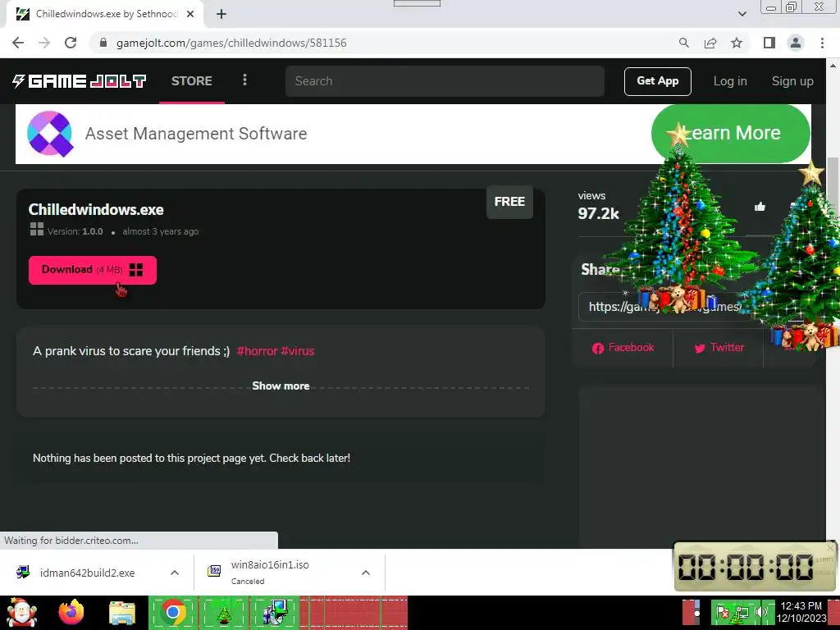Click the volume speaker tray icon

coord(760,612)
